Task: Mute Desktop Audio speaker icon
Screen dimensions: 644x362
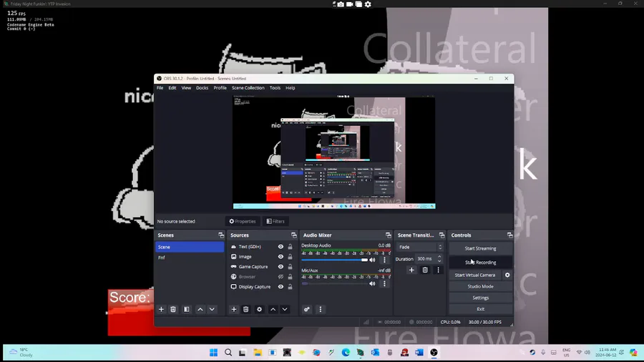Action: [372, 260]
